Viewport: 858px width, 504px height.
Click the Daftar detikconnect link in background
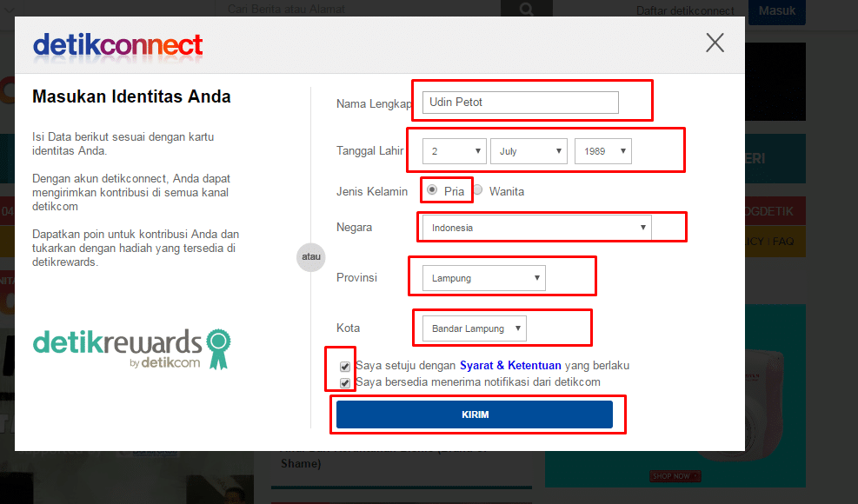(x=685, y=11)
